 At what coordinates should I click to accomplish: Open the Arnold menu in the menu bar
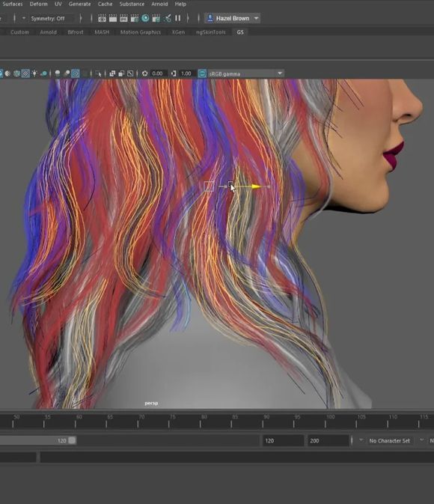click(159, 4)
